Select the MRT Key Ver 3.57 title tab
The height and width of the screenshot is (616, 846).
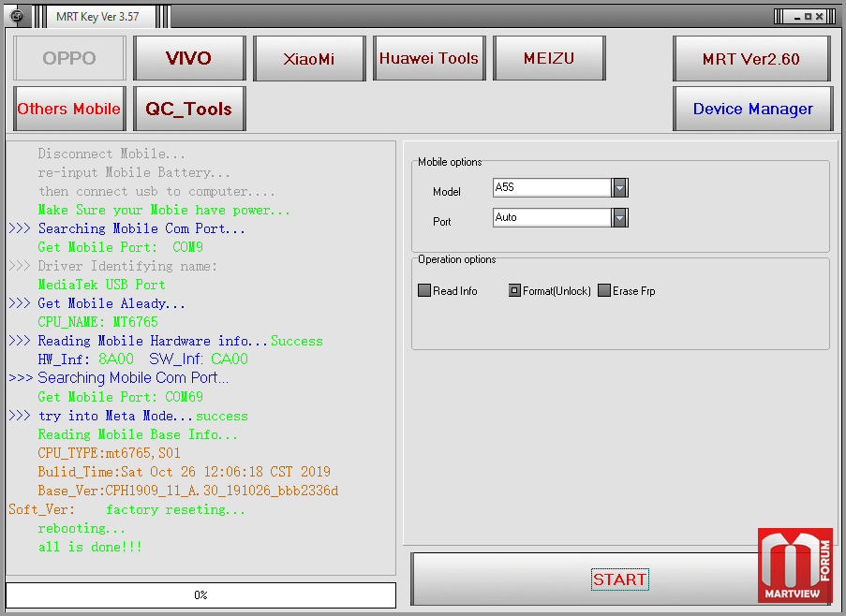pos(97,17)
